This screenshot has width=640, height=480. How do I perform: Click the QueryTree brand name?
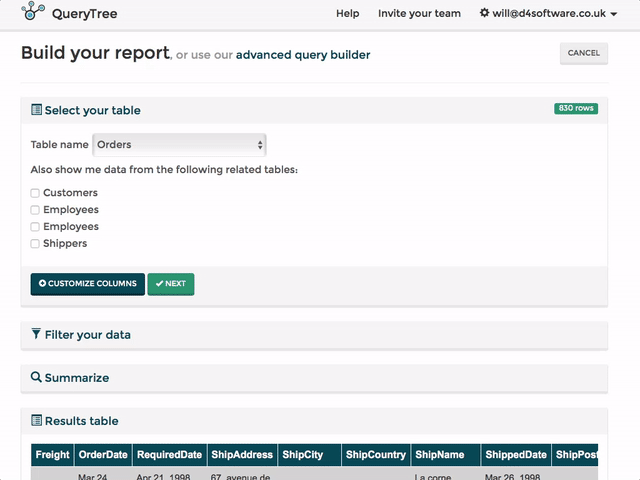pyautogui.click(x=84, y=14)
